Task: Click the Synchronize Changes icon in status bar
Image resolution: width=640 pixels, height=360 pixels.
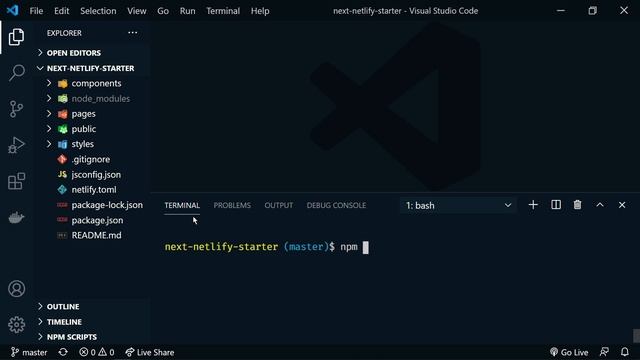Action: 63,352
